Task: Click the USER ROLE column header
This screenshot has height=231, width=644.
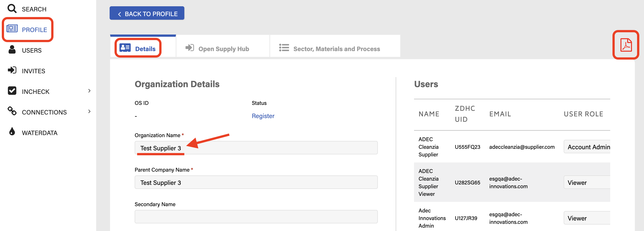Action: pyautogui.click(x=583, y=114)
